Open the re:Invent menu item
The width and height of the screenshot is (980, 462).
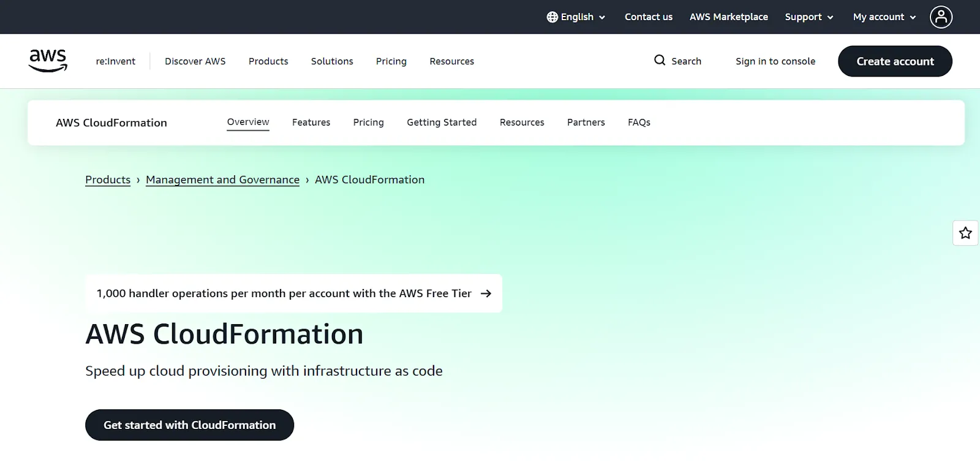[116, 61]
